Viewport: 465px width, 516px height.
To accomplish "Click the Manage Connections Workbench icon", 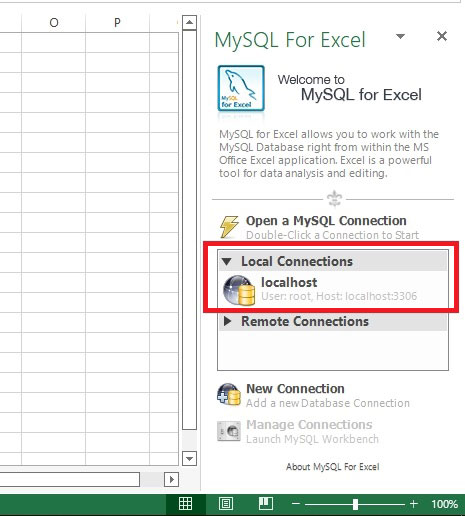I will coord(229,431).
